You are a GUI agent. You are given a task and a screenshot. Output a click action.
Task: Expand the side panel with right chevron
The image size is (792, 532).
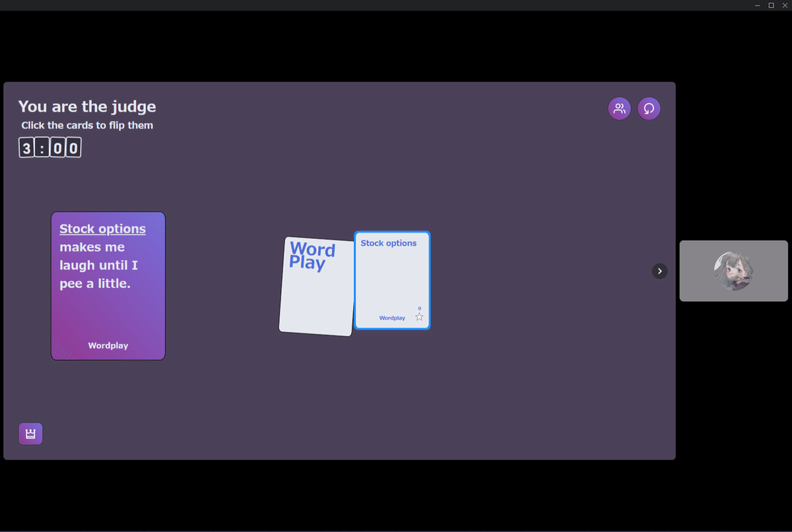[x=660, y=271]
